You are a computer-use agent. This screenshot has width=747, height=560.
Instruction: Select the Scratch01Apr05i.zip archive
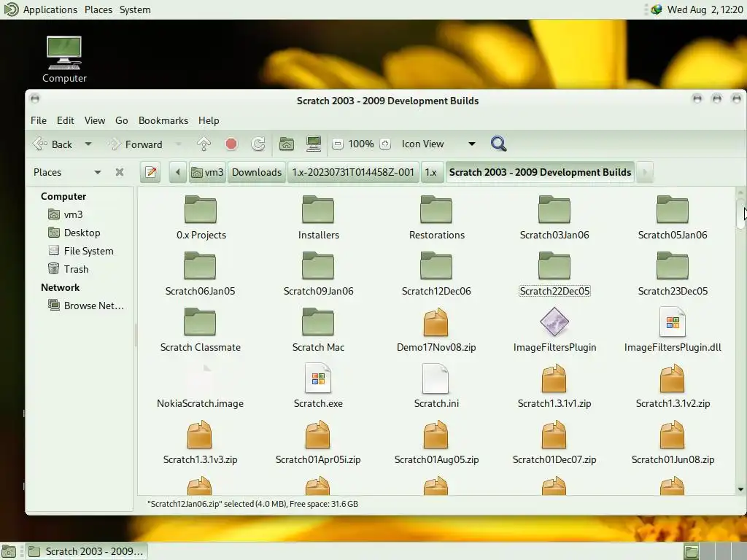tap(318, 443)
